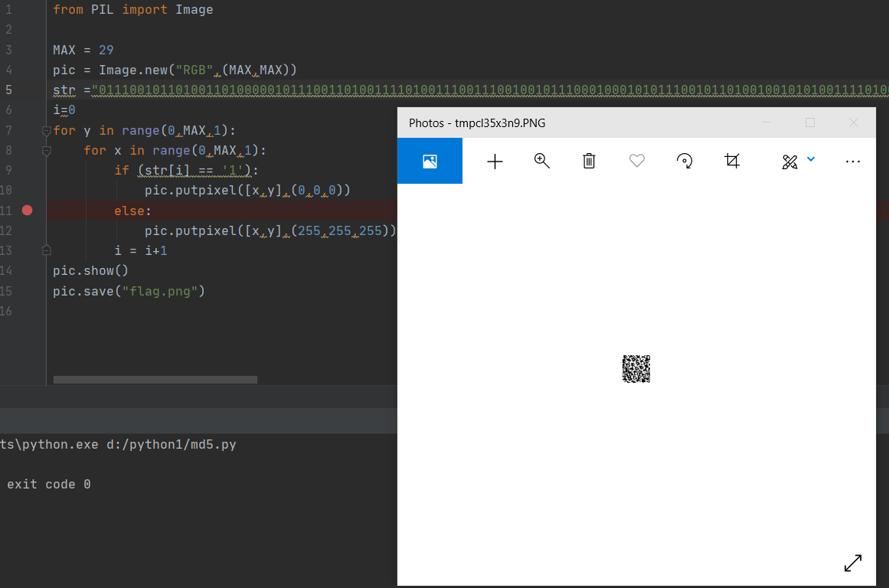Click the QR code image in Photos

[636, 369]
